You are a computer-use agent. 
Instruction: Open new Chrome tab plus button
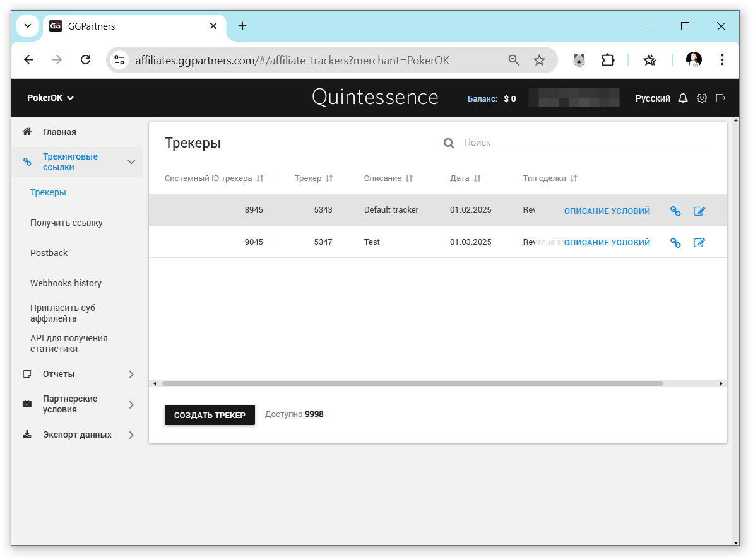242,26
